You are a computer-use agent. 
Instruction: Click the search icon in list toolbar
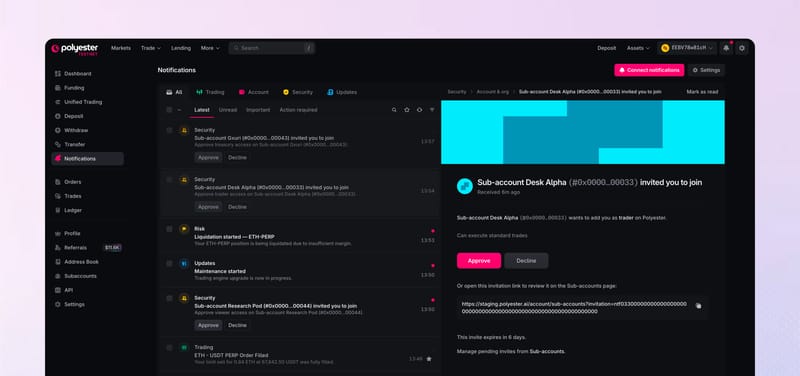point(394,110)
